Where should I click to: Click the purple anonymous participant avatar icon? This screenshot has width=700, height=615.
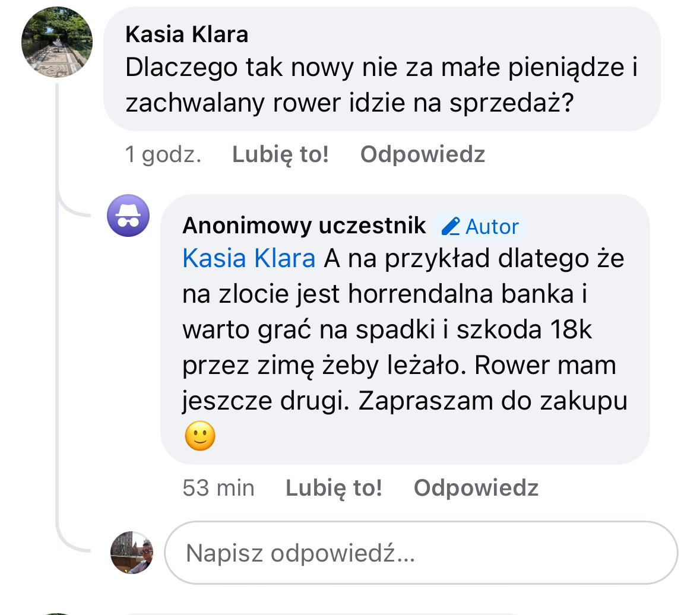128,215
